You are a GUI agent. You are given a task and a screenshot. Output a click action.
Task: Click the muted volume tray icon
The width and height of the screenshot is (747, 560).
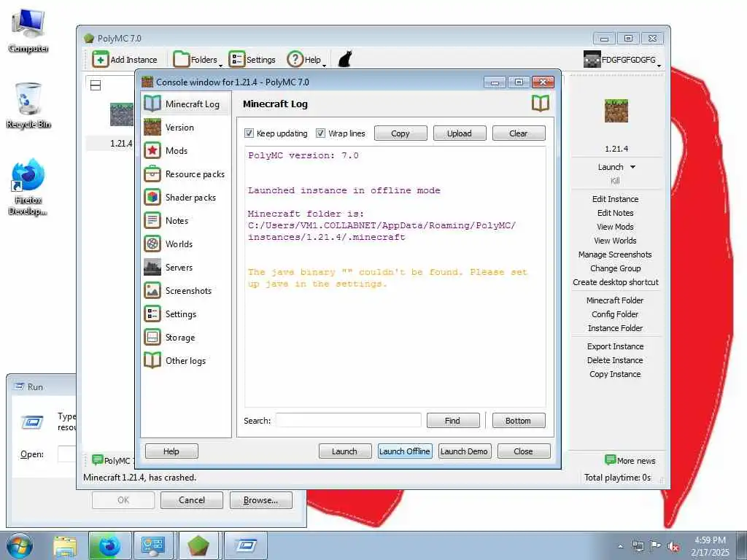click(x=673, y=546)
